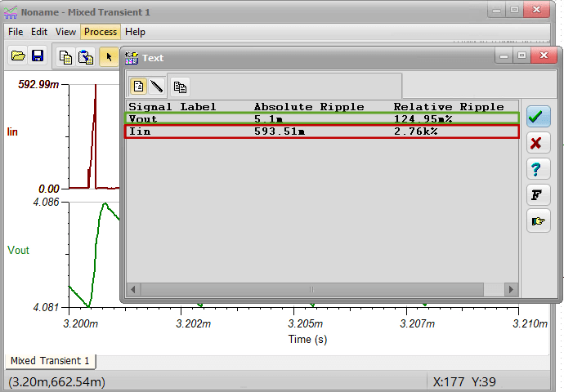Click the open folder icon
Viewport: 564px width, 392px height.
coord(17,56)
